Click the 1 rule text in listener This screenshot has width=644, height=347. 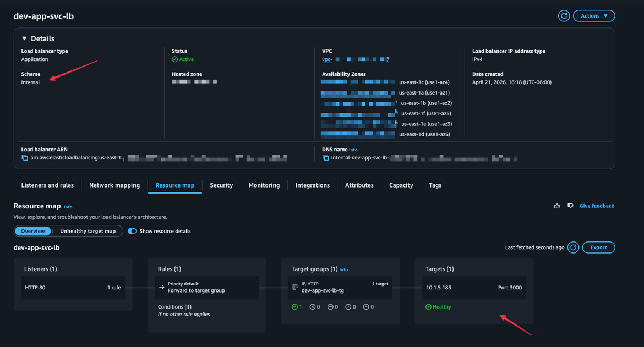coord(114,288)
